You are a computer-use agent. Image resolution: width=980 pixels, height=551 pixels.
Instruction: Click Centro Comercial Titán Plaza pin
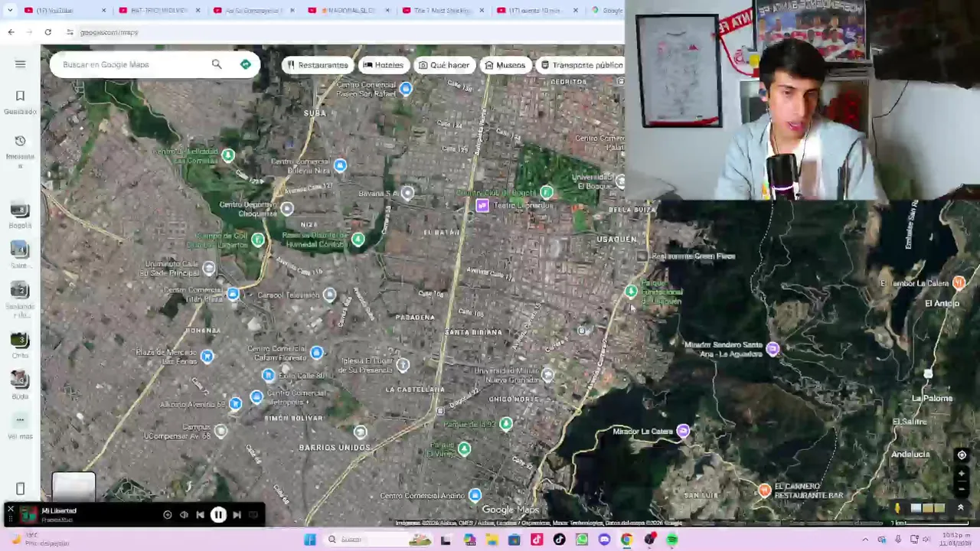(233, 295)
